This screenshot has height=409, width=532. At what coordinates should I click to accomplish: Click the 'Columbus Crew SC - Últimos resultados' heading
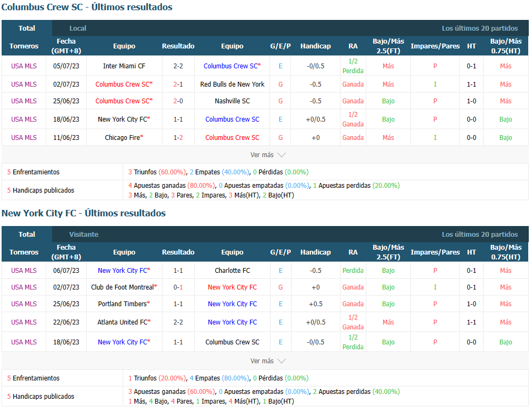pos(87,7)
